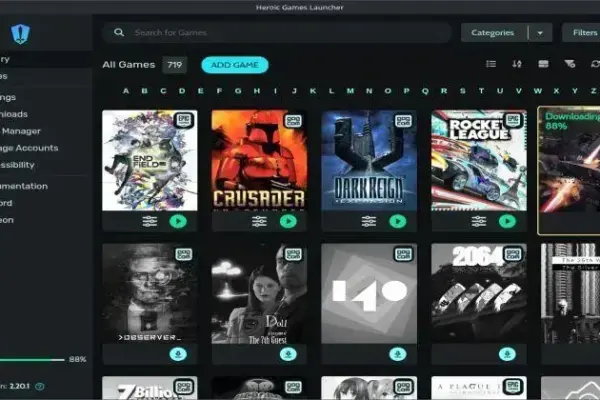The image size is (600, 400).
Task: Play the Endfield game
Action: point(178,221)
